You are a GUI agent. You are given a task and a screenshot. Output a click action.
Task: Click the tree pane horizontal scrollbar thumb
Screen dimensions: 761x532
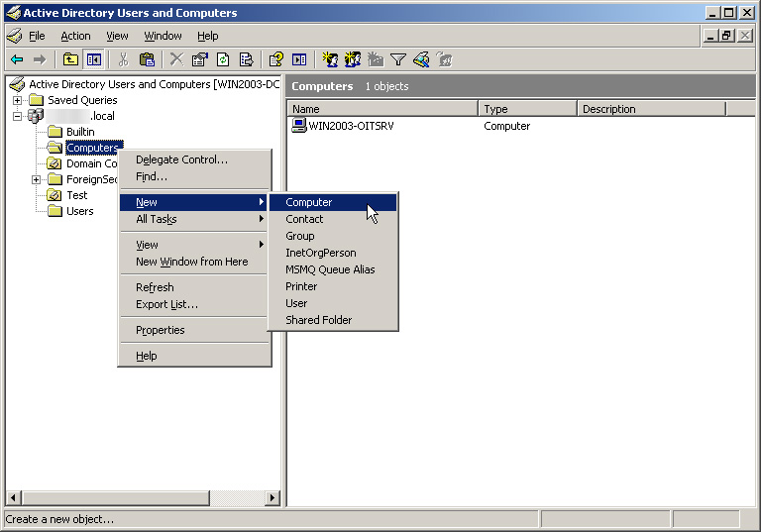click(115, 497)
